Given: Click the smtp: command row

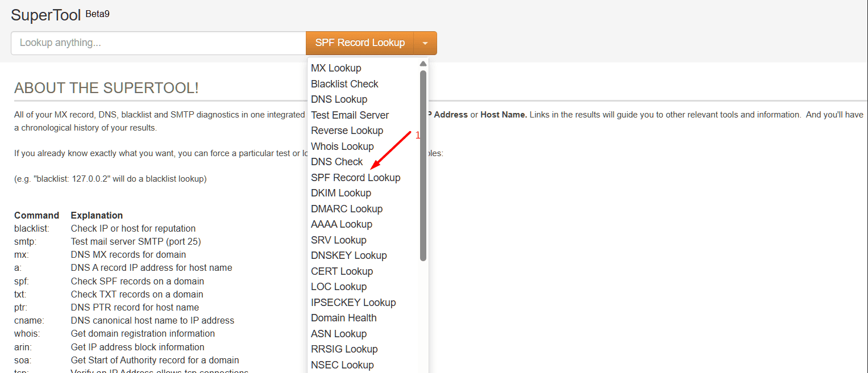Looking at the screenshot, I should [25, 242].
